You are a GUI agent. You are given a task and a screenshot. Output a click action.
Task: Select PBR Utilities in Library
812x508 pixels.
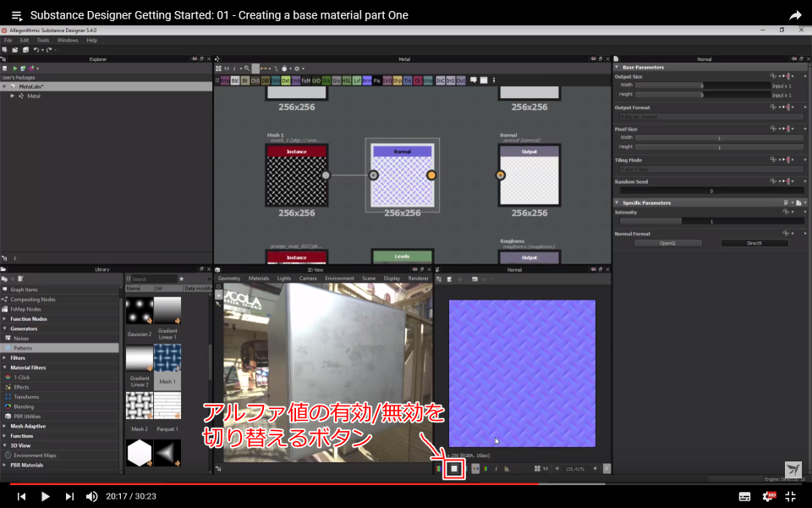27,417
